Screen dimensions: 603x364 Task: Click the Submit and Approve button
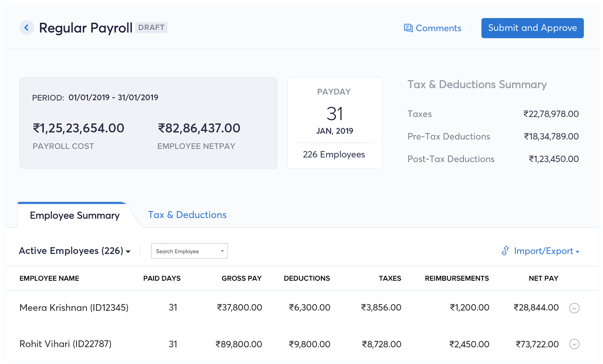point(532,28)
